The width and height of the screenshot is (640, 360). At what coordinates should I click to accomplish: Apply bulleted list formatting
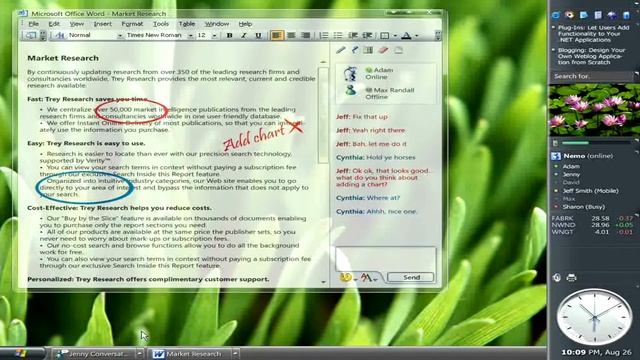tap(338, 36)
